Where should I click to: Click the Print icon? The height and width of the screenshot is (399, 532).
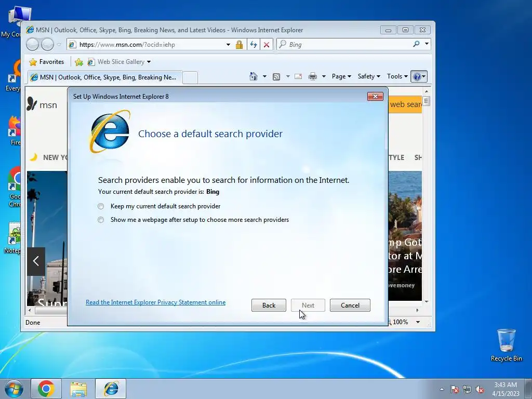(x=312, y=77)
